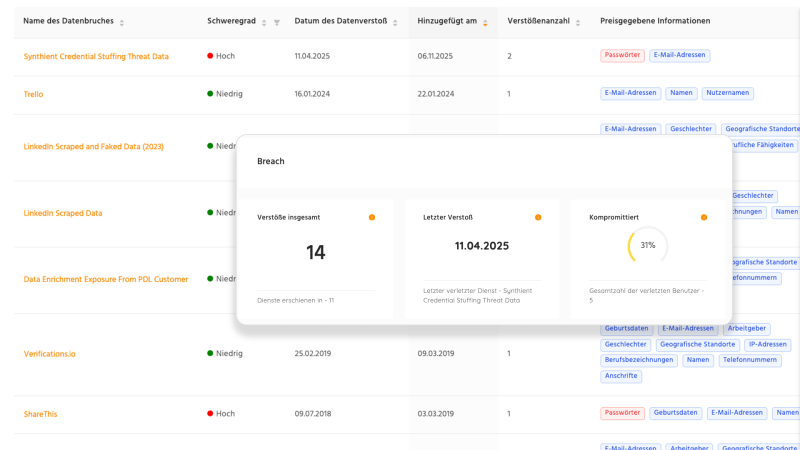Screen dimensions: 800x450
Task: Click 'Letzter verletzter Dienst' description text
Action: [478, 295]
